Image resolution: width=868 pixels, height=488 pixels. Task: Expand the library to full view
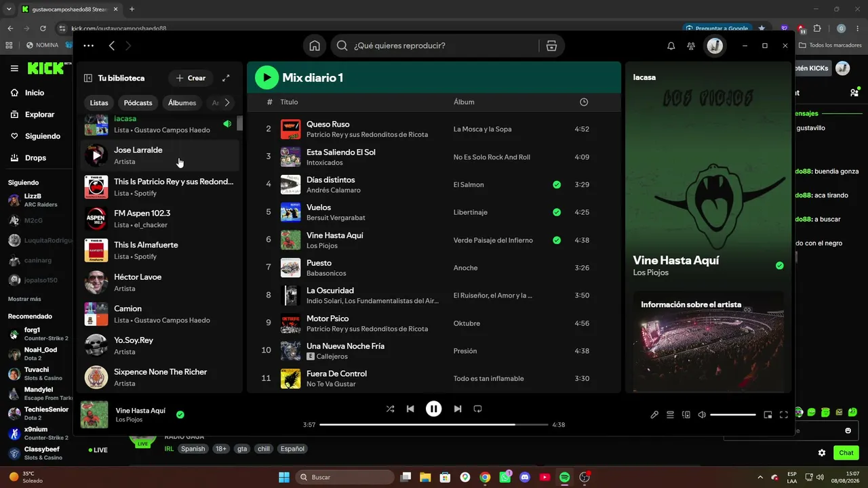coord(226,78)
